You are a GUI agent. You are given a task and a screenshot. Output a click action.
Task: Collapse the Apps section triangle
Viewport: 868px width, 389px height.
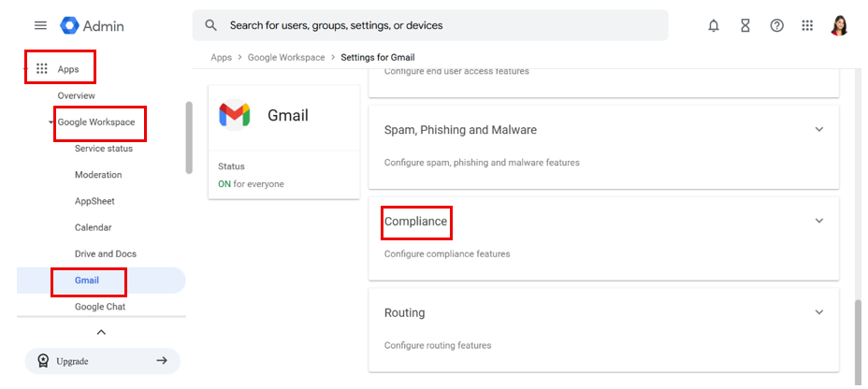pyautogui.click(x=25, y=69)
